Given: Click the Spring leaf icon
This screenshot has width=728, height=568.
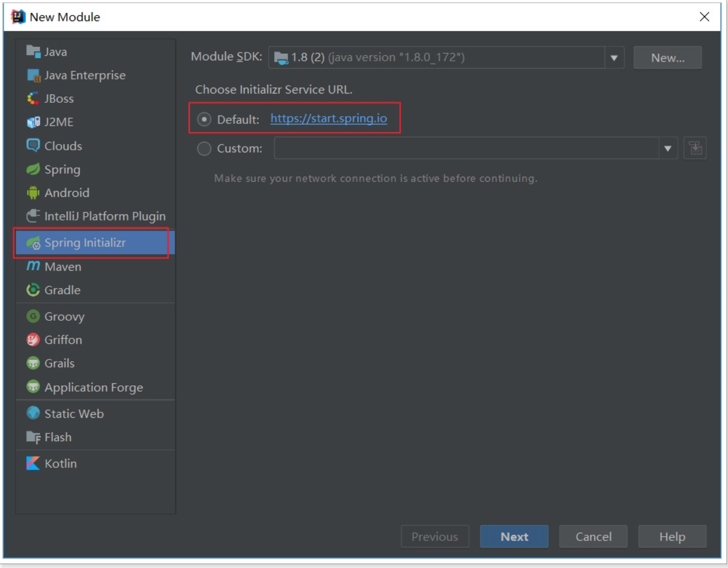Looking at the screenshot, I should [33, 169].
